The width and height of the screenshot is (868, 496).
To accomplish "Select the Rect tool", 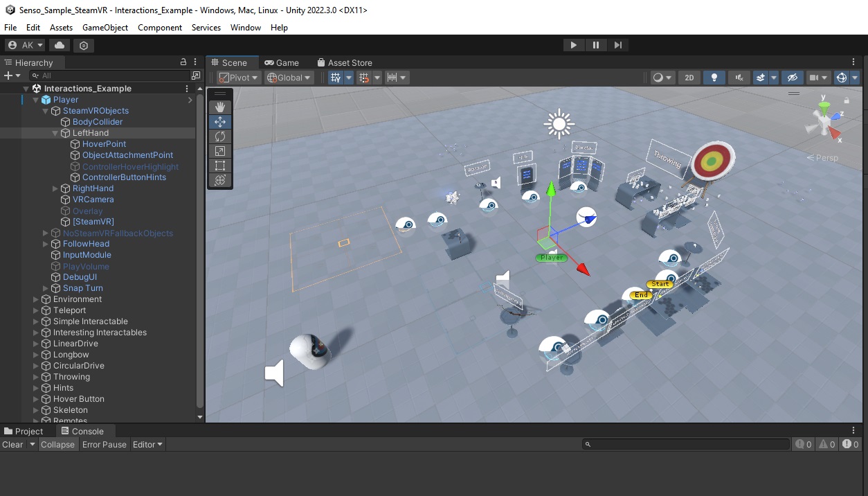I will 220,166.
